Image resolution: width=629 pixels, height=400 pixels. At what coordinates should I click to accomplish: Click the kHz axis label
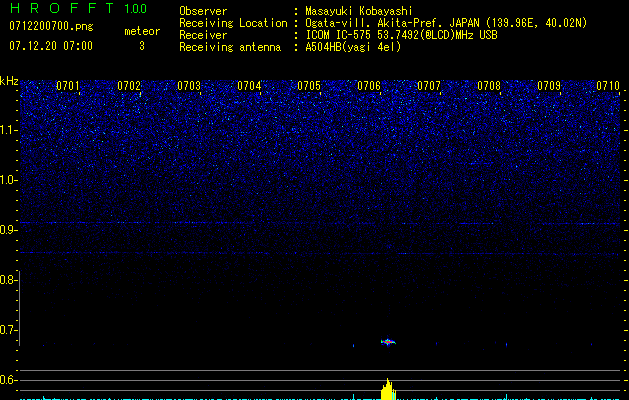tap(9, 81)
